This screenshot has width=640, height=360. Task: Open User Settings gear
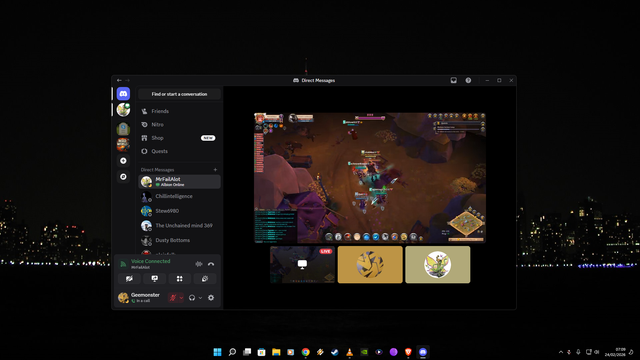click(211, 298)
